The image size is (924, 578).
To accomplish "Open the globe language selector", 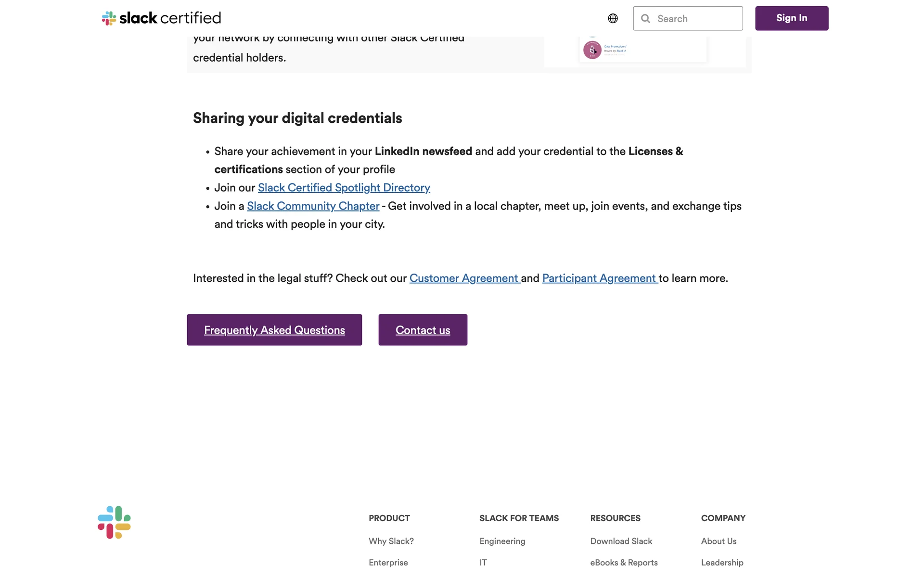I will click(x=613, y=18).
